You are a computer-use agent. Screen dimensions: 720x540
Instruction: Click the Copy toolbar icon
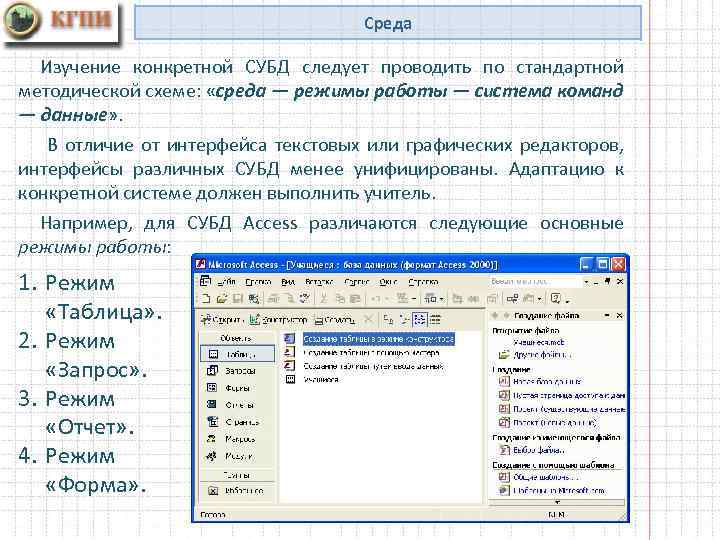tap(340, 298)
